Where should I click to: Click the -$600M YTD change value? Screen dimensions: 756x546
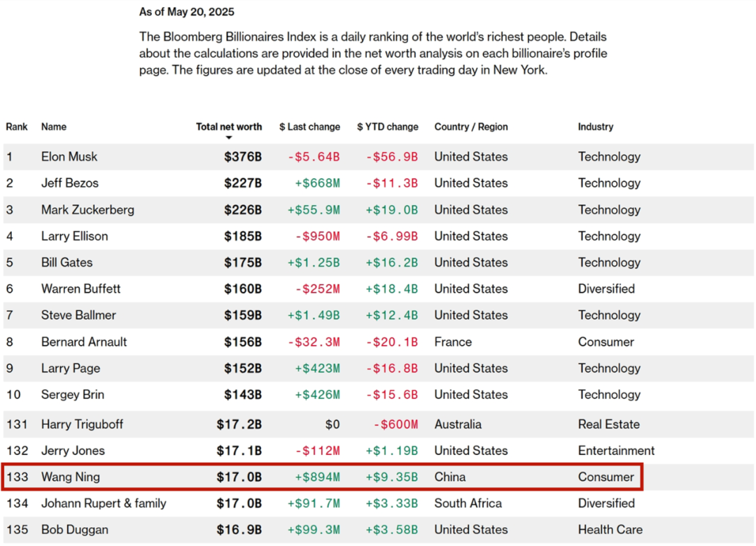click(x=395, y=424)
